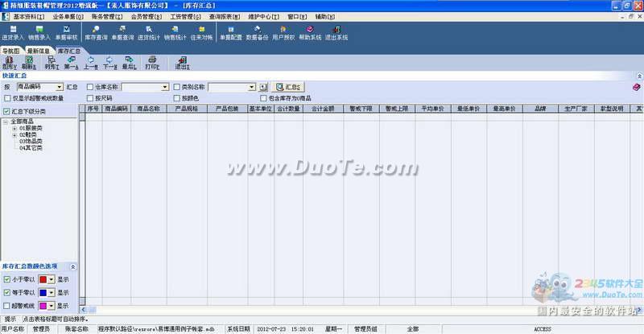The height and width of the screenshot is (334, 644).
Task: Launch 数据备份 data backup tool
Action: pyautogui.click(x=257, y=33)
